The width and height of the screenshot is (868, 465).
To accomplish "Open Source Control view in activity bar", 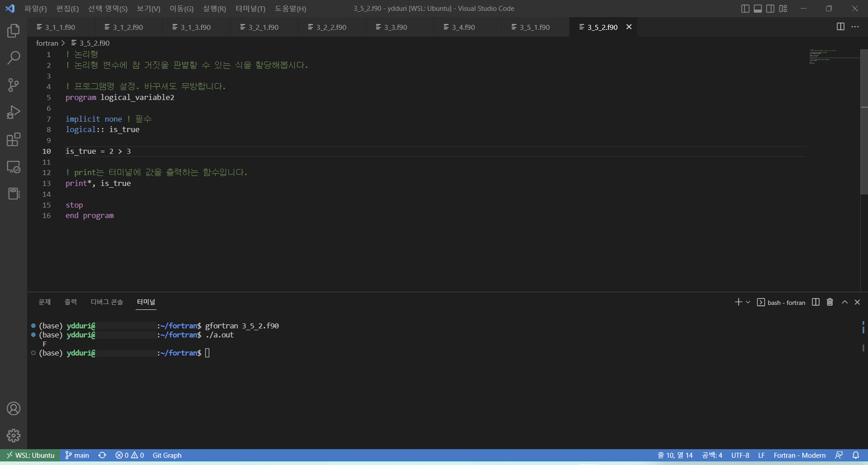I will (x=13, y=85).
